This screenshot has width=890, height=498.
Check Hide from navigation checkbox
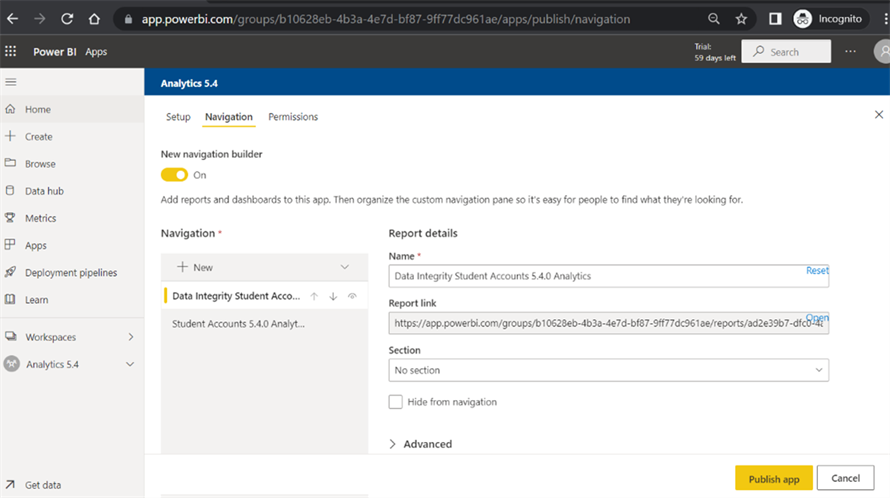click(396, 402)
